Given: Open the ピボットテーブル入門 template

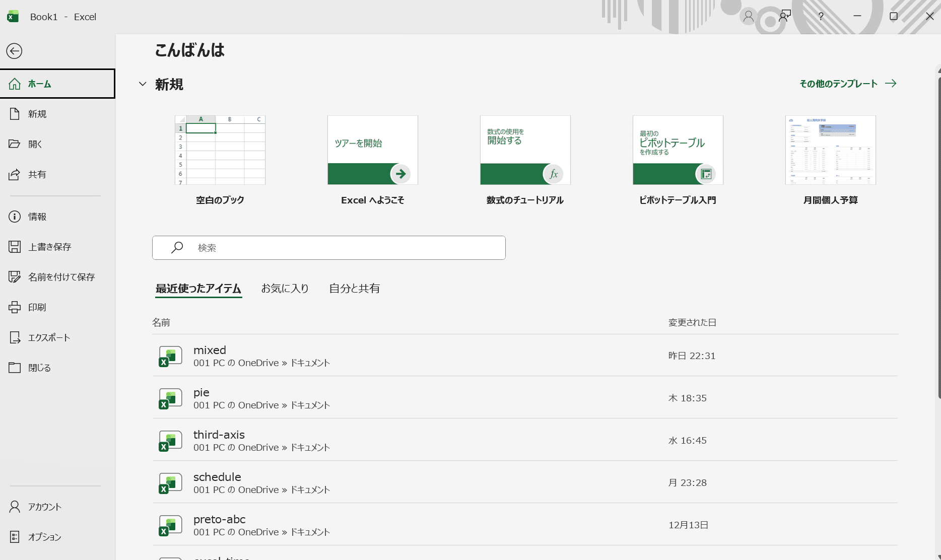Looking at the screenshot, I should [678, 151].
